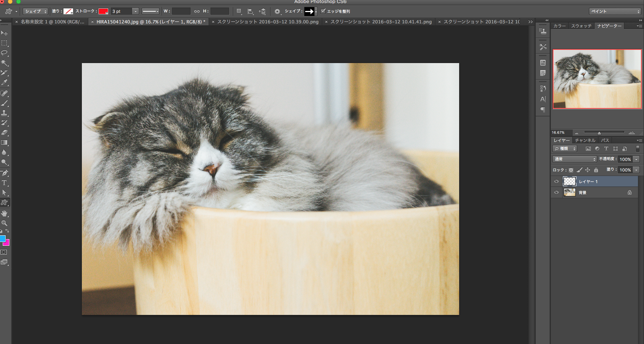Select the Gradient tool

[5, 143]
